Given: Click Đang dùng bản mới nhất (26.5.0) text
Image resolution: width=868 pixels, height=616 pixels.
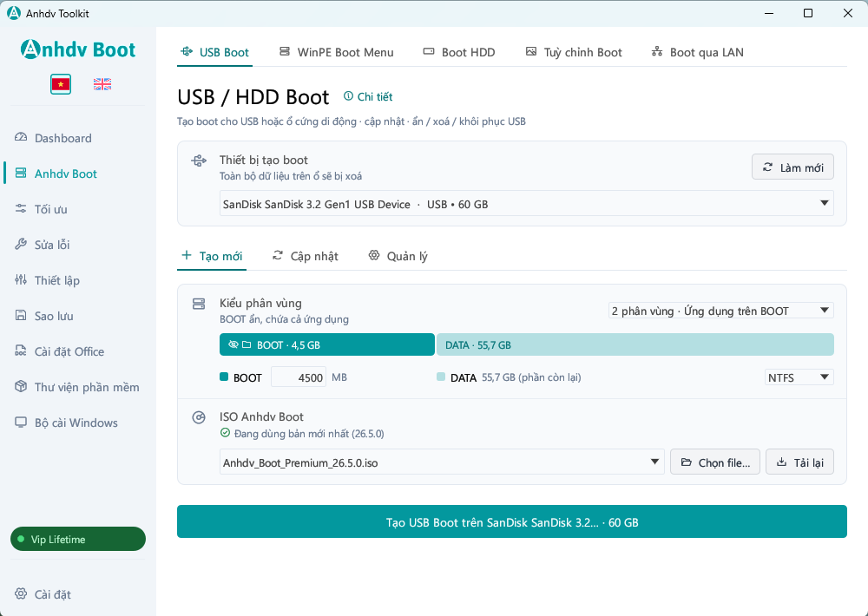Looking at the screenshot, I should pyautogui.click(x=309, y=433).
